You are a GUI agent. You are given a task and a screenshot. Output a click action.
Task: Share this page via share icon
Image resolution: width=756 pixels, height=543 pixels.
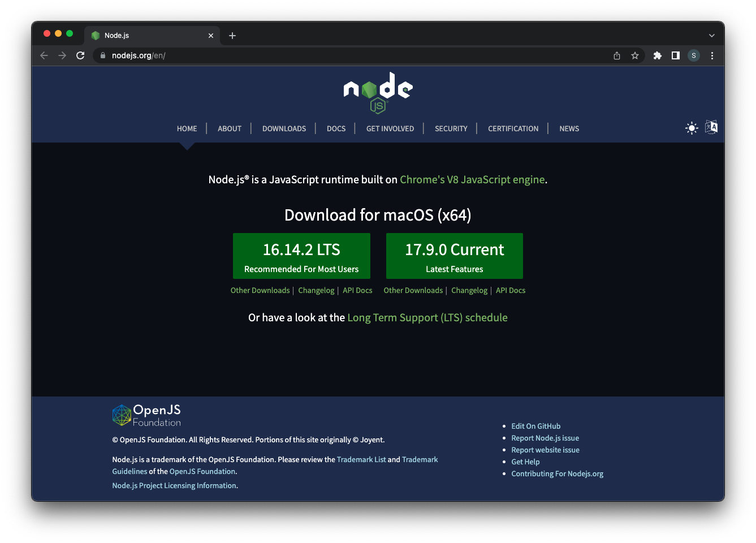point(617,55)
